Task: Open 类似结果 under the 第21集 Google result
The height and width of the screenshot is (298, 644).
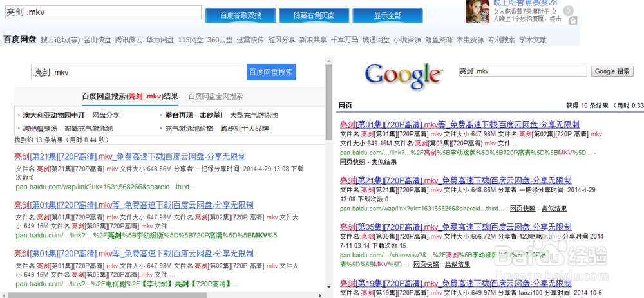Action: [x=554, y=209]
